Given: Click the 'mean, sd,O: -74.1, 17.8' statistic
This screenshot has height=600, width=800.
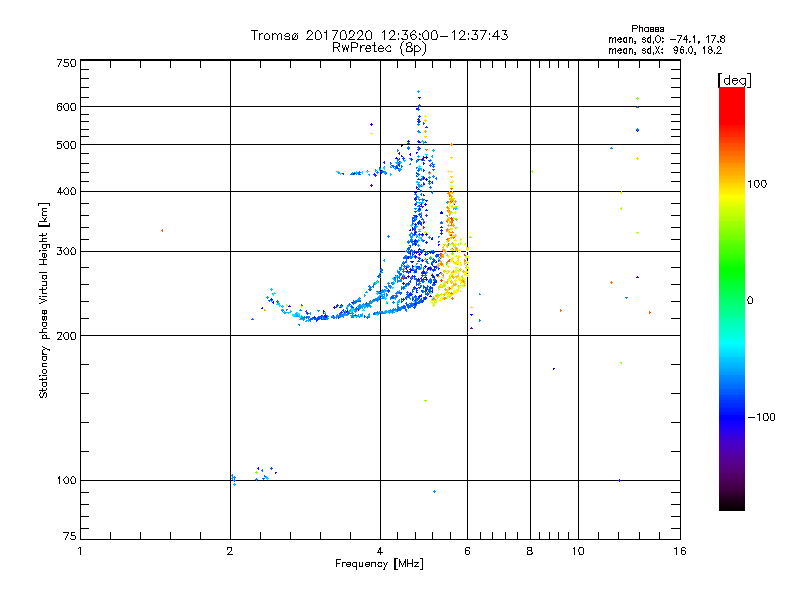Looking at the screenshot, I should 666,39.
